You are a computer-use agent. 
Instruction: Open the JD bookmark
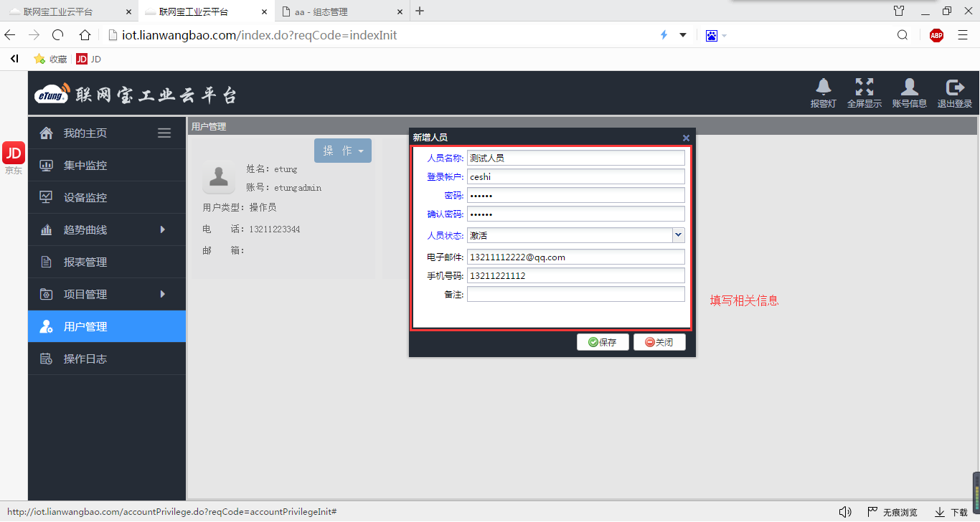pyautogui.click(x=89, y=59)
